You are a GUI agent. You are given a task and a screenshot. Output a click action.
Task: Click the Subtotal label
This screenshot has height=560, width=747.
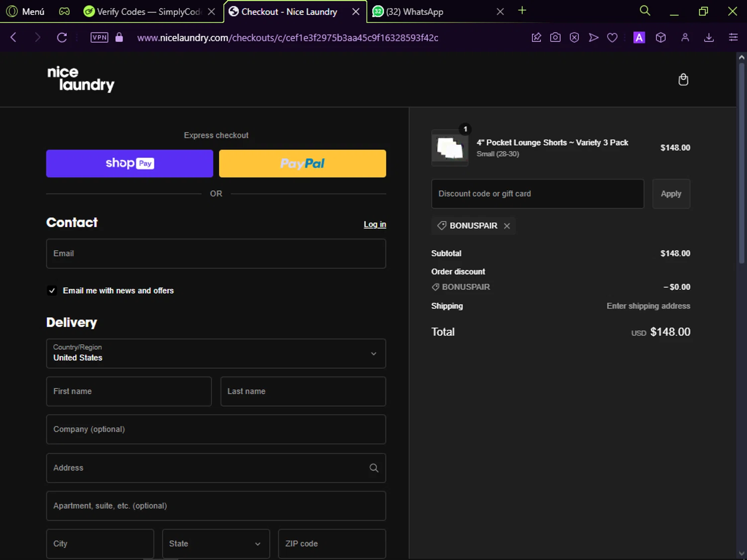pyautogui.click(x=446, y=253)
